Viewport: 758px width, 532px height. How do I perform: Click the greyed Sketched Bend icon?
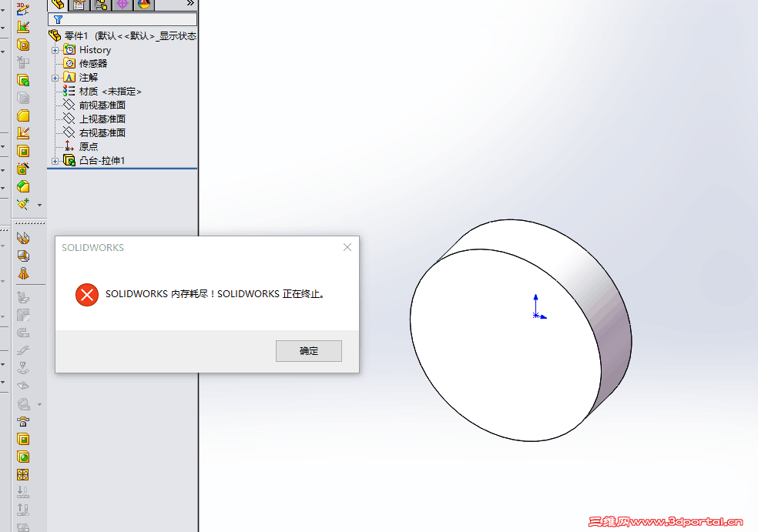click(x=22, y=368)
